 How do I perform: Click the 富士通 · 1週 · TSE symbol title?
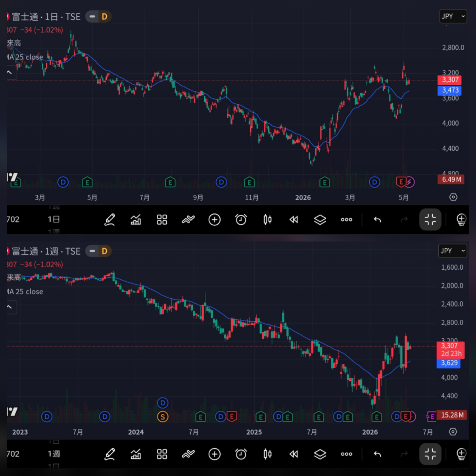click(46, 251)
